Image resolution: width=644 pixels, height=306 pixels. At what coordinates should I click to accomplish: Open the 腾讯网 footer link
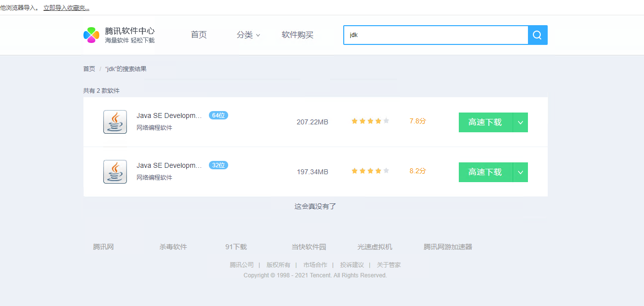[103, 247]
